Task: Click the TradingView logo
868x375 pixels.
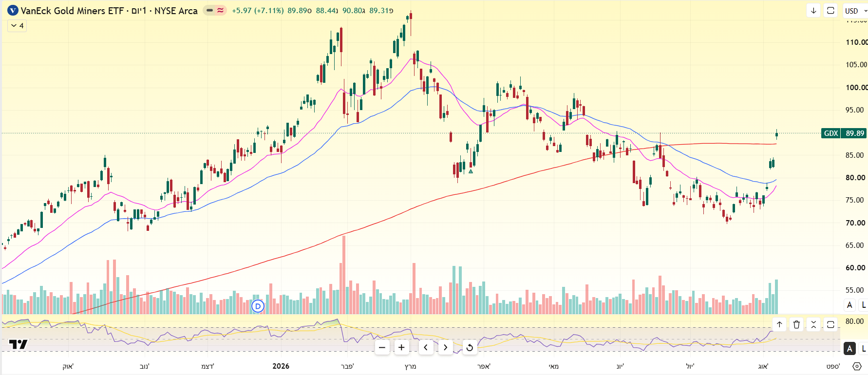Action: [19, 344]
